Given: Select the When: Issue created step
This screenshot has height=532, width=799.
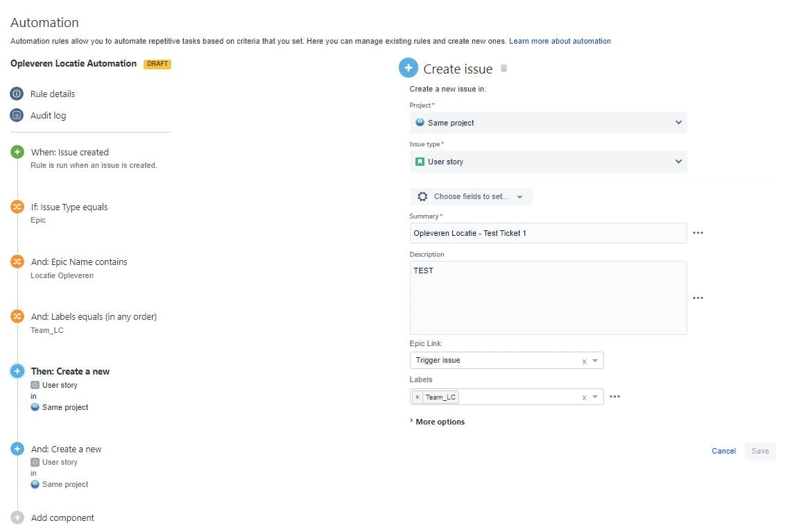Looking at the screenshot, I should 70,153.
